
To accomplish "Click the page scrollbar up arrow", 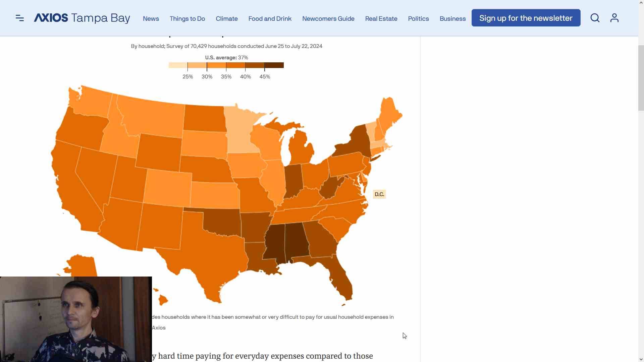I will pos(641,3).
